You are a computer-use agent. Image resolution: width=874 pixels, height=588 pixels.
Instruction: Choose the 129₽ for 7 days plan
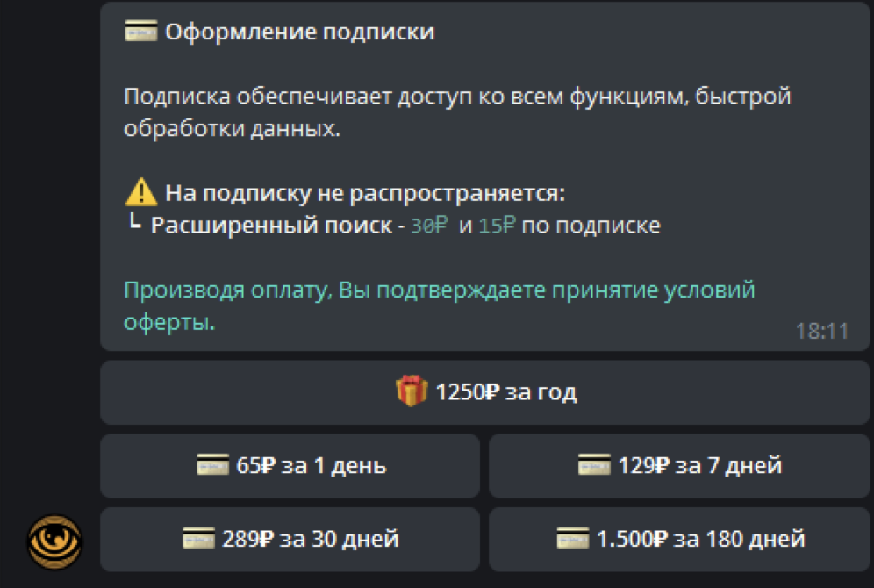(x=679, y=466)
